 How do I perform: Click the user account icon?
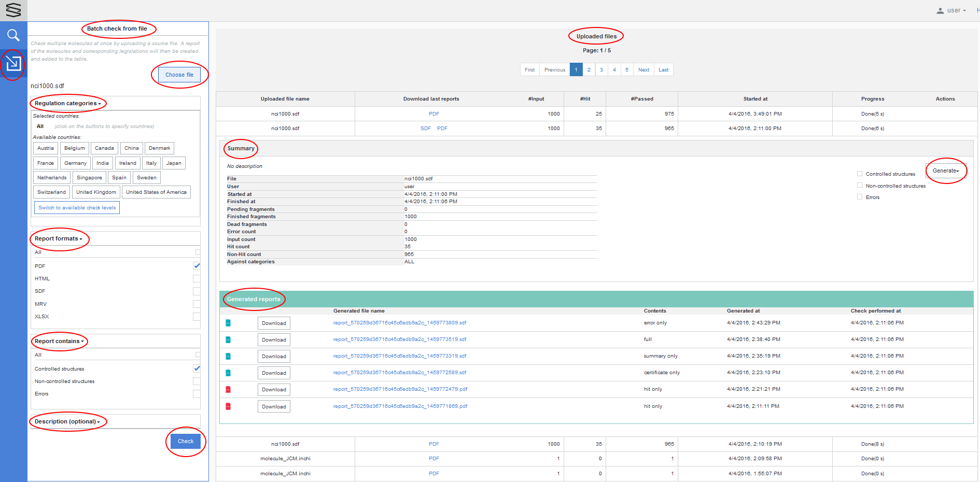tap(940, 10)
